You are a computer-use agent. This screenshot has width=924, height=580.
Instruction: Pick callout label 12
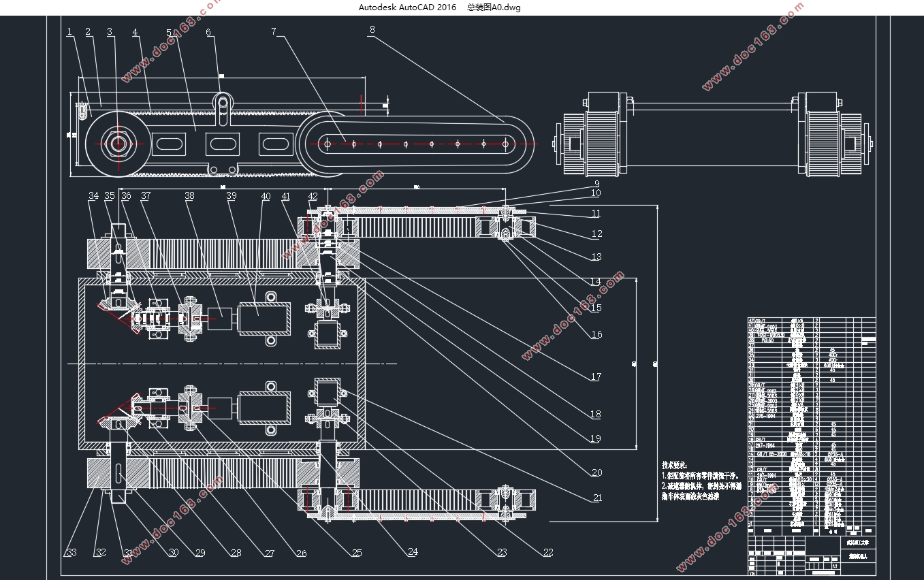(596, 233)
